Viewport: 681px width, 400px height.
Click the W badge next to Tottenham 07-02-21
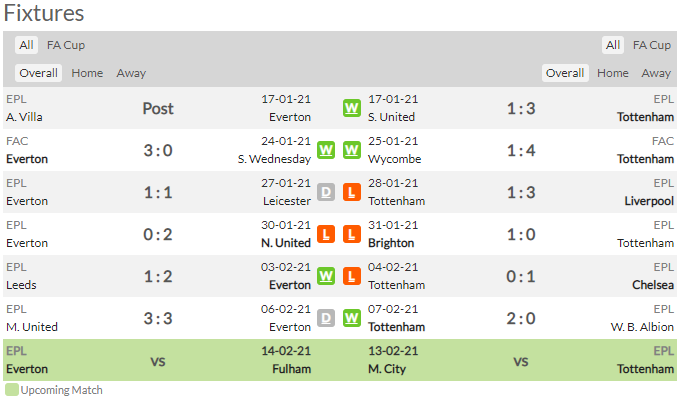(x=352, y=318)
